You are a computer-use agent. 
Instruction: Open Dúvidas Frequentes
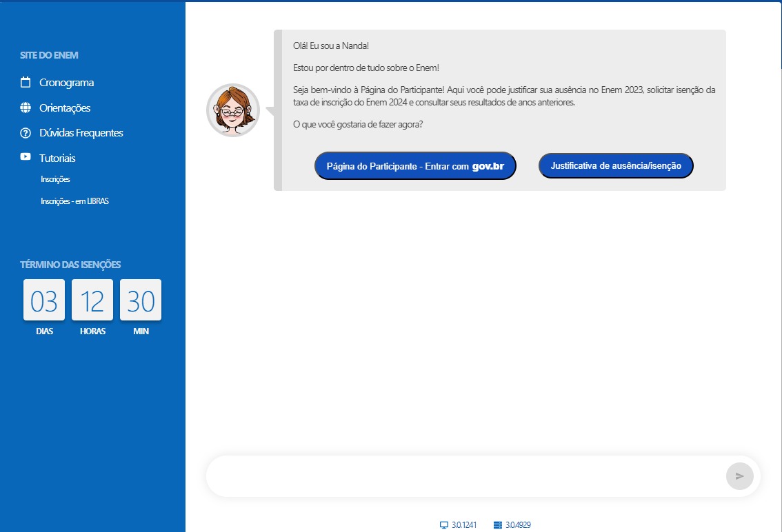click(x=81, y=133)
